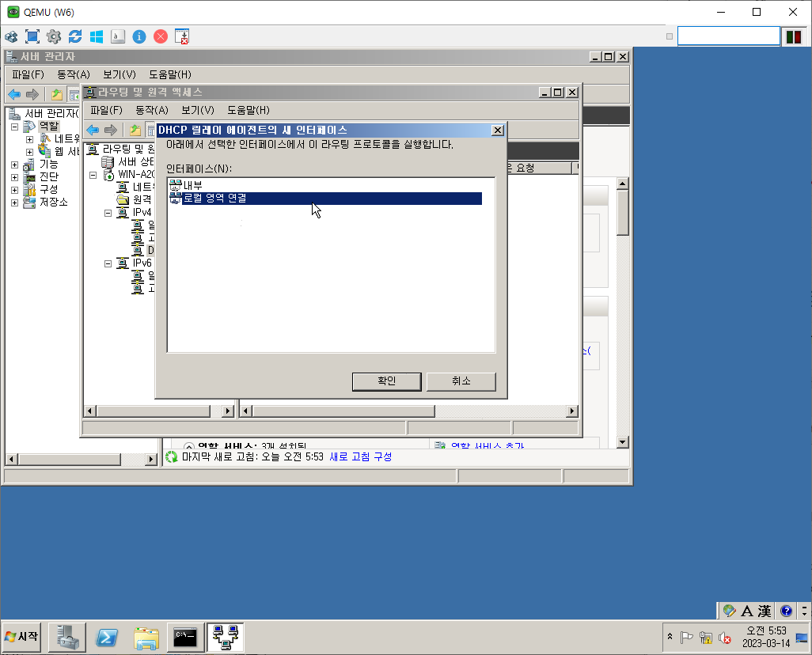Select IPv4 in the routing tree
The width and height of the screenshot is (812, 655).
[x=142, y=213]
